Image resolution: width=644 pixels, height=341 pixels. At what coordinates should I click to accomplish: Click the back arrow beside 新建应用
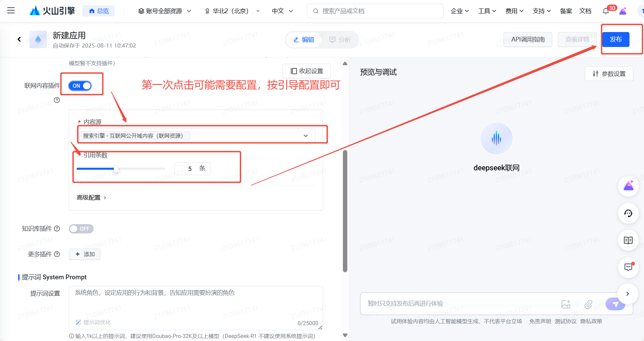pyautogui.click(x=19, y=39)
